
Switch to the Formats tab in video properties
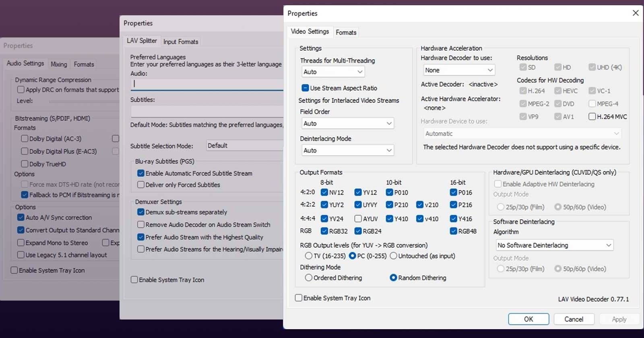[x=346, y=32]
